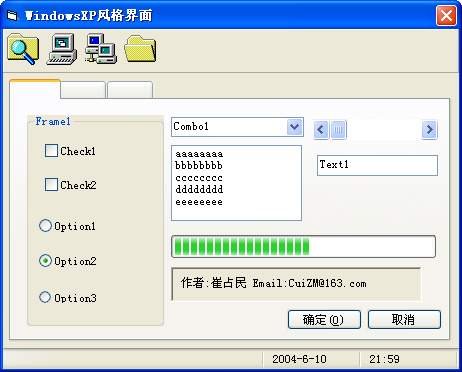Click the 取消 button
The image size is (462, 372).
[x=404, y=320]
